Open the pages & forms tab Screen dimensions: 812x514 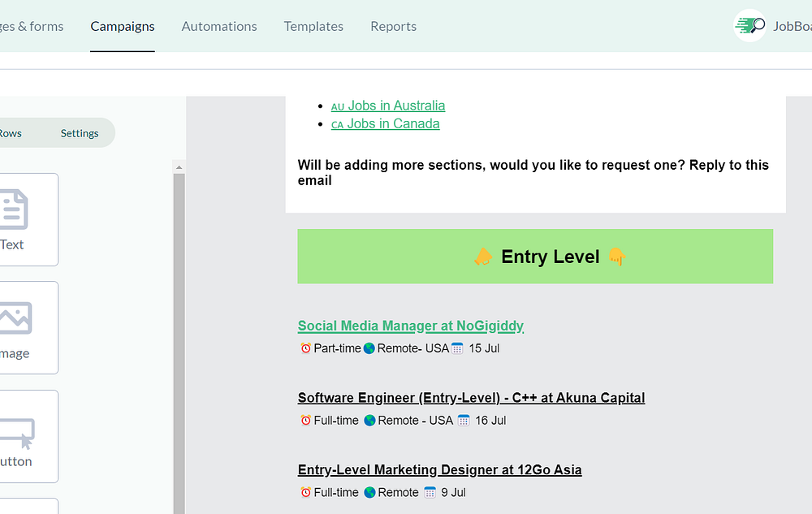point(32,27)
